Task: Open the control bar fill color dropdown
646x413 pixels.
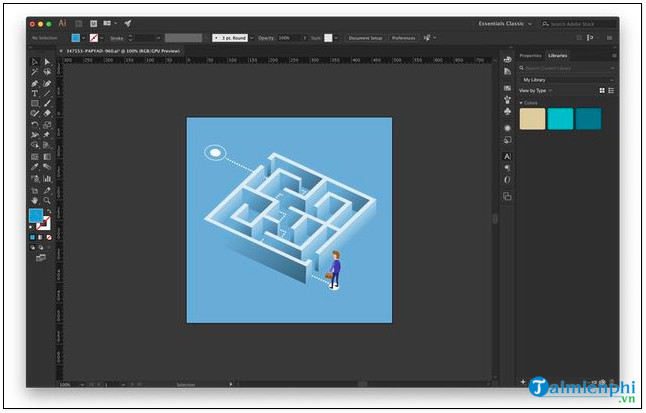Action: click(84, 38)
